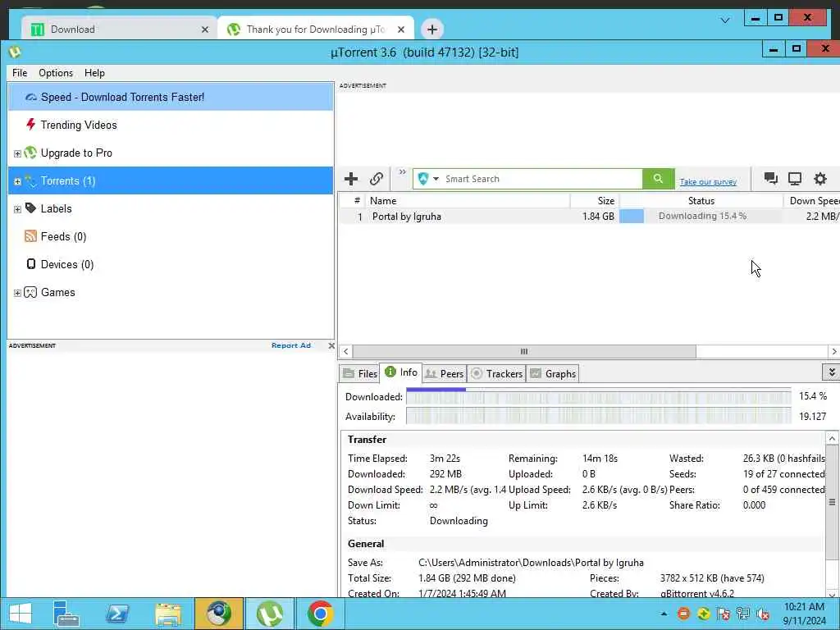Viewport: 840px width, 630px height.
Task: Sort torrents by Status column header
Action: [701, 200]
